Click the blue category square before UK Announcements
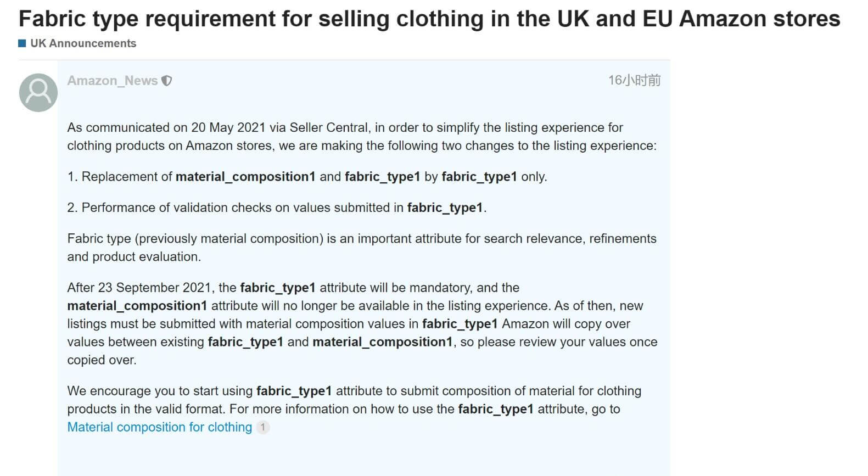Screen dimensions: 868x476 click(x=22, y=43)
